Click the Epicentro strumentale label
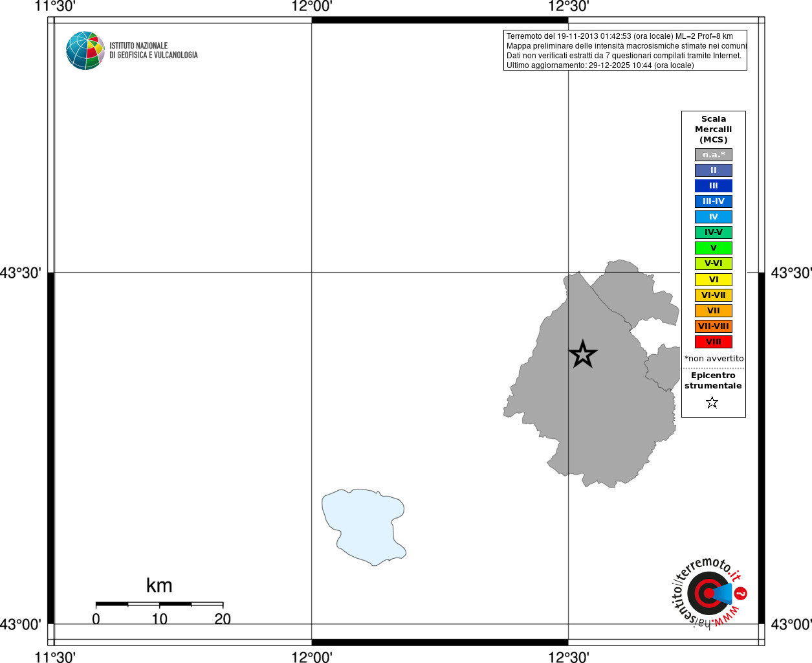 tap(713, 381)
